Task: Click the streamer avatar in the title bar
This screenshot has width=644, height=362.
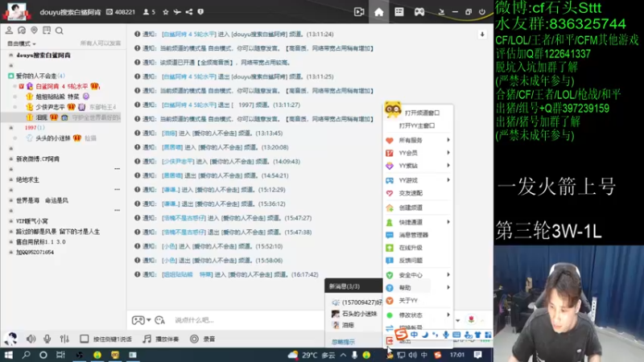Action: (17, 11)
